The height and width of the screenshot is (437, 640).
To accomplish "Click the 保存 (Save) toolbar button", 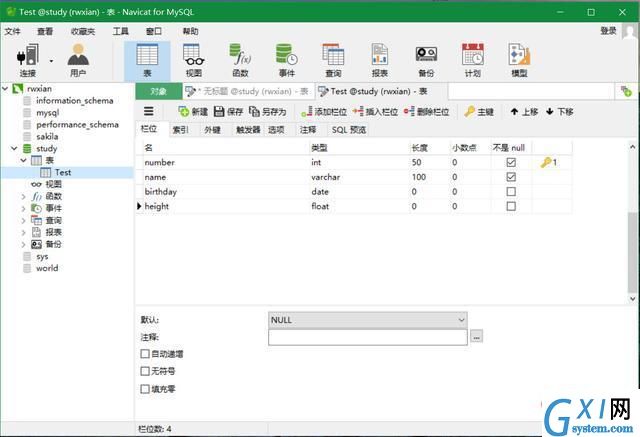I will pyautogui.click(x=228, y=111).
